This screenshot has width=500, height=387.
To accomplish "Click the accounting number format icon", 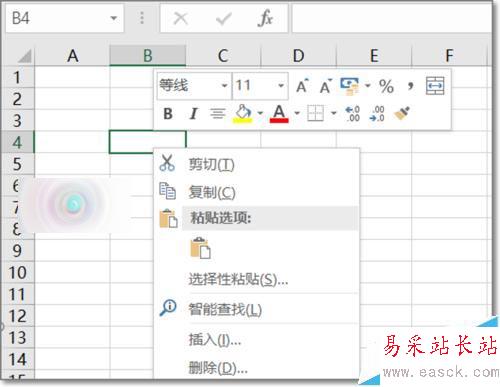I will pos(349,86).
